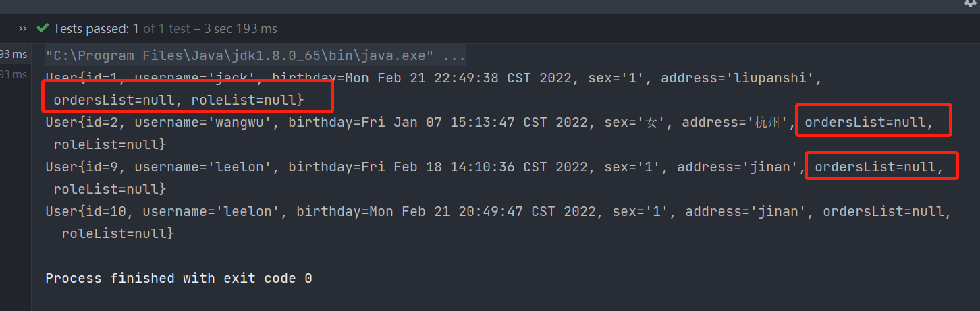Viewport: 980px width, 311px height.
Task: Click the Tests passed status label
Action: point(91,28)
